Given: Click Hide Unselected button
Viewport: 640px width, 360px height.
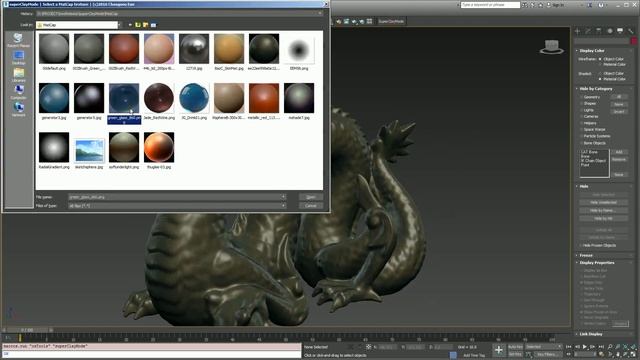Looking at the screenshot, I should 603,202.
